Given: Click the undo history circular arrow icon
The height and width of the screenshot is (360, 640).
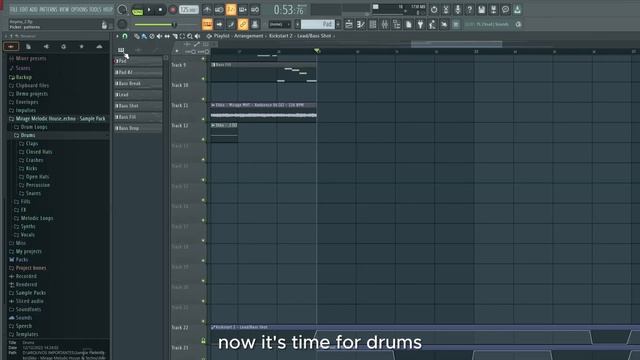Looking at the screenshot, I should pos(434,9).
